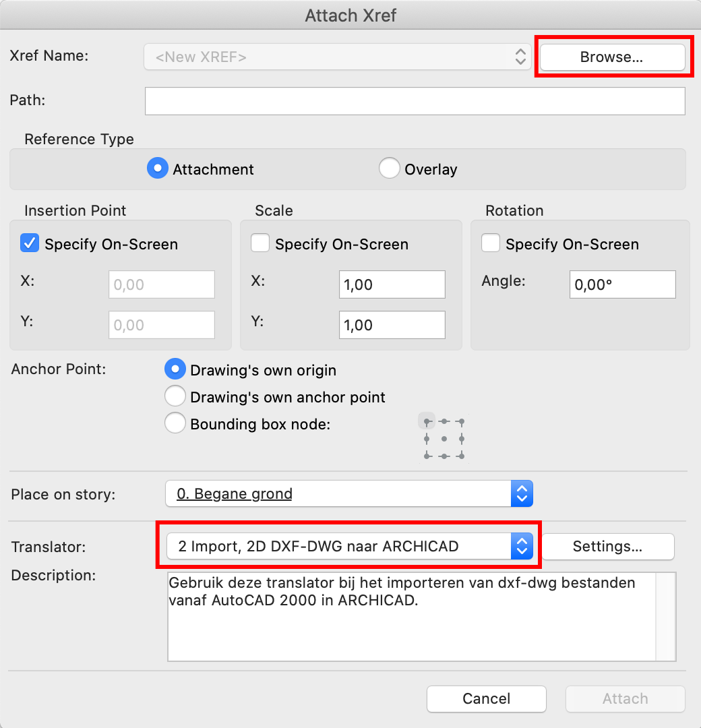The height and width of the screenshot is (728, 701).
Task: Toggle Insertion Point Specify On-Screen checkbox
Action: coord(29,243)
